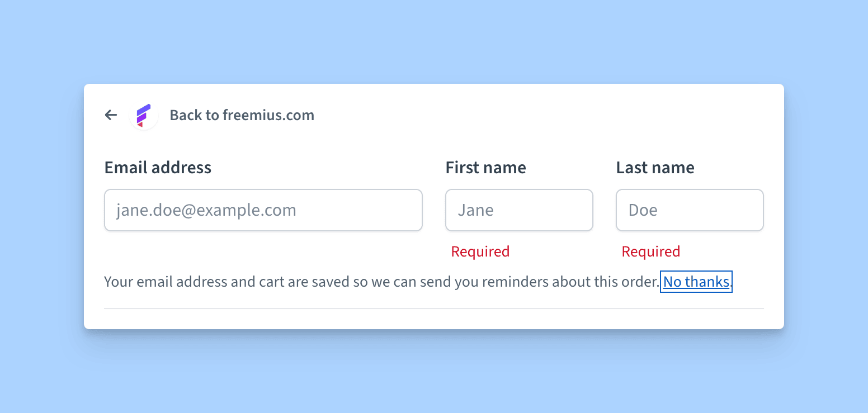
Task: Click the No thanks link
Action: tap(696, 282)
